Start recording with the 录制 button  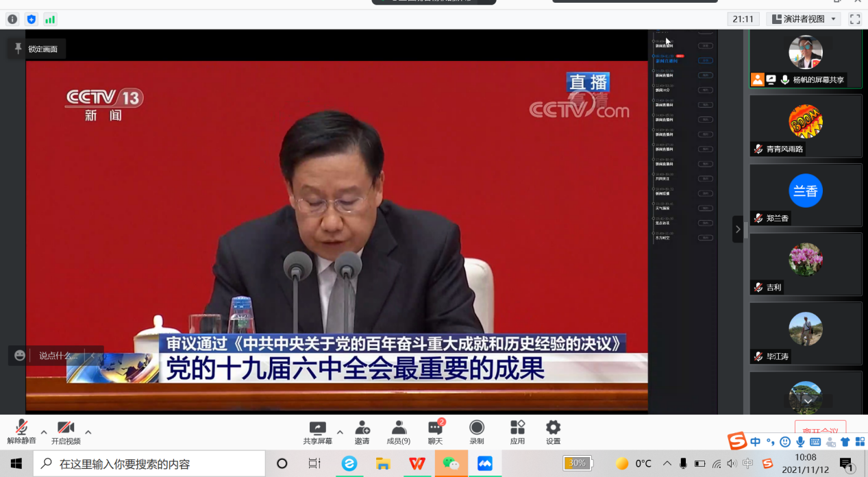pyautogui.click(x=477, y=429)
